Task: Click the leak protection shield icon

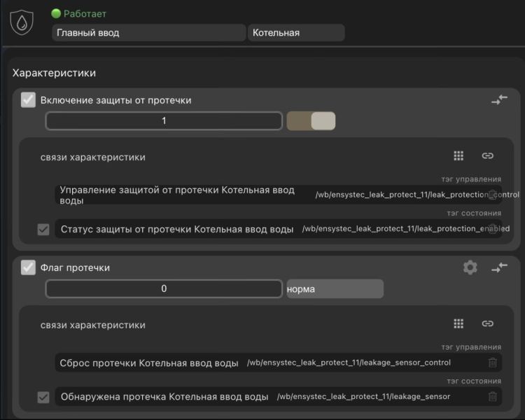Action: [x=22, y=22]
